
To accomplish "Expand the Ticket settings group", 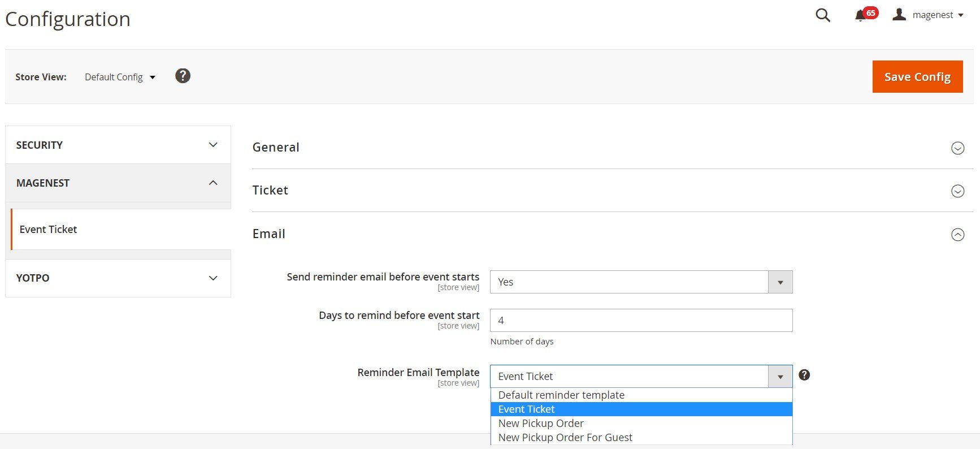I will tap(613, 190).
